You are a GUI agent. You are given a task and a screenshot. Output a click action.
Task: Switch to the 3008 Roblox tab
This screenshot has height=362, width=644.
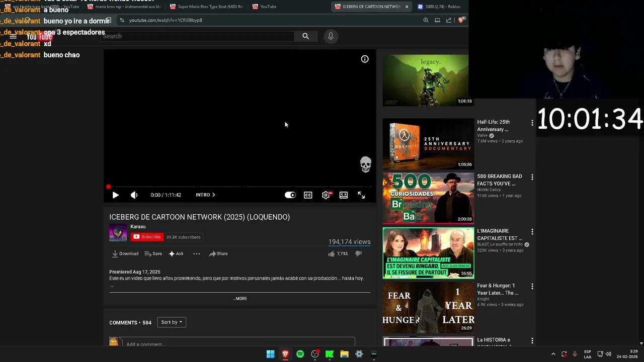[x=439, y=7]
